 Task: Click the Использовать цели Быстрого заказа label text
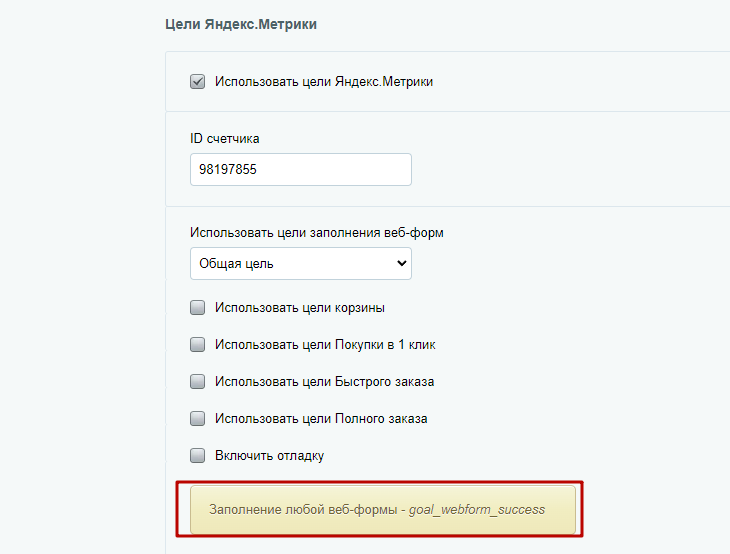pyautogui.click(x=324, y=382)
